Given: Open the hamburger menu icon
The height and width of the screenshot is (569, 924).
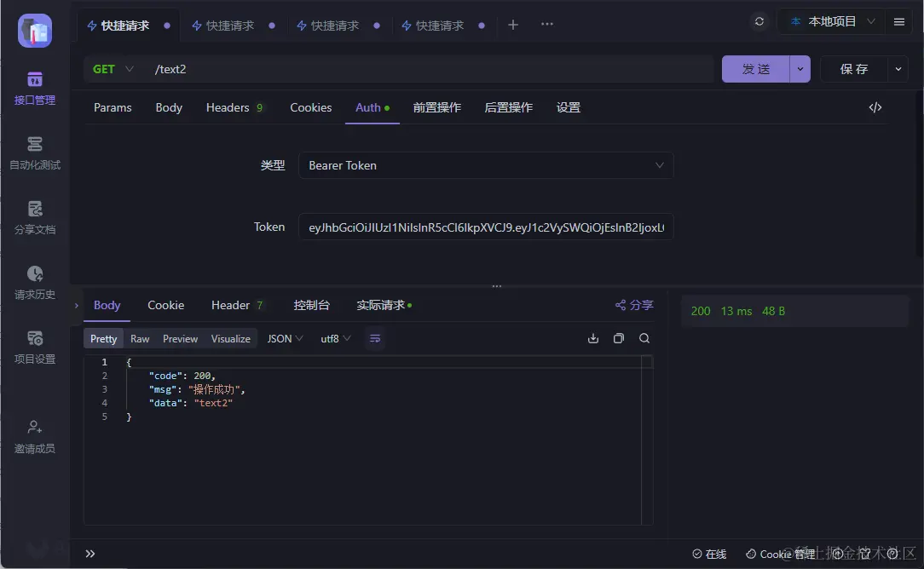Looking at the screenshot, I should click(898, 22).
